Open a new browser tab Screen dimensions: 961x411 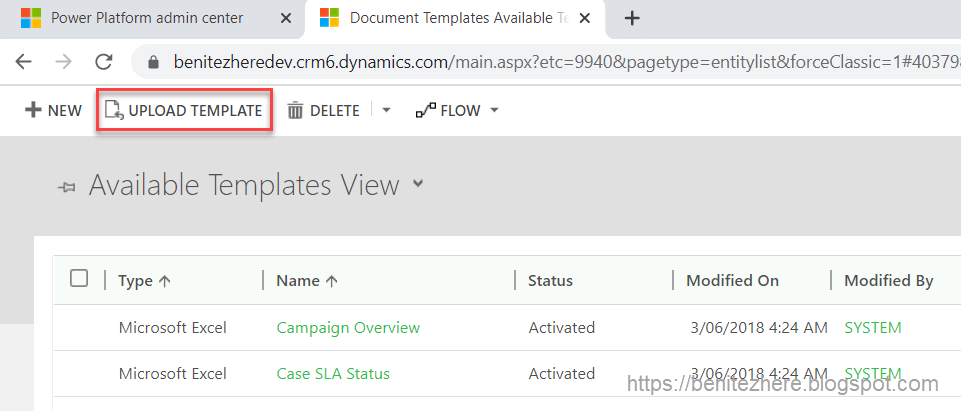[632, 18]
